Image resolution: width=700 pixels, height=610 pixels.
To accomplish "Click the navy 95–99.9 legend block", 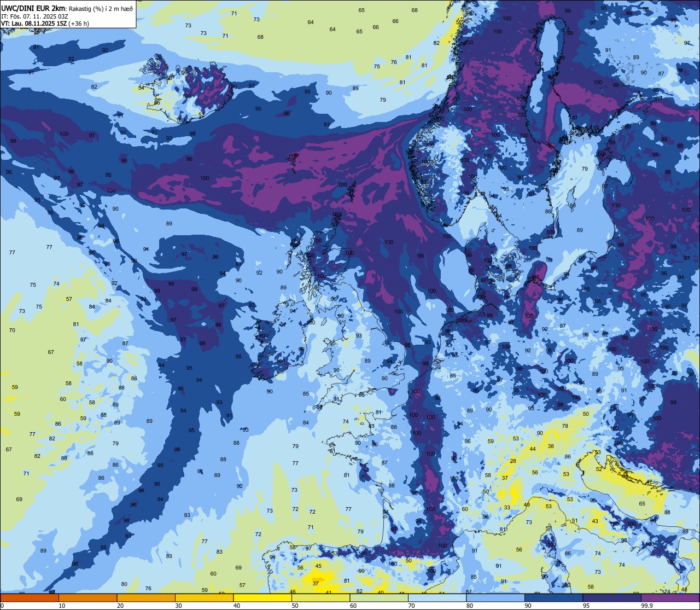I will [612, 597].
